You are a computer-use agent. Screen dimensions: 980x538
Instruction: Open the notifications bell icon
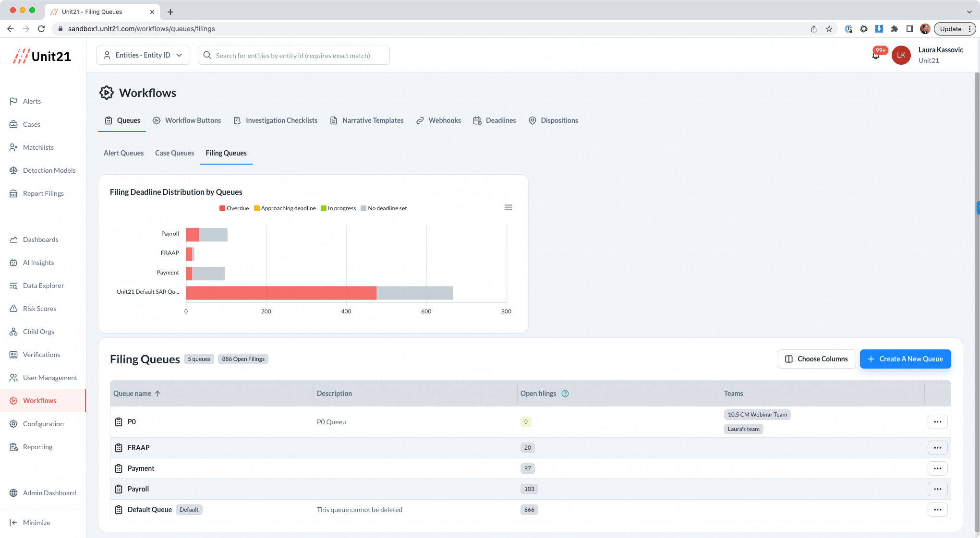[876, 56]
